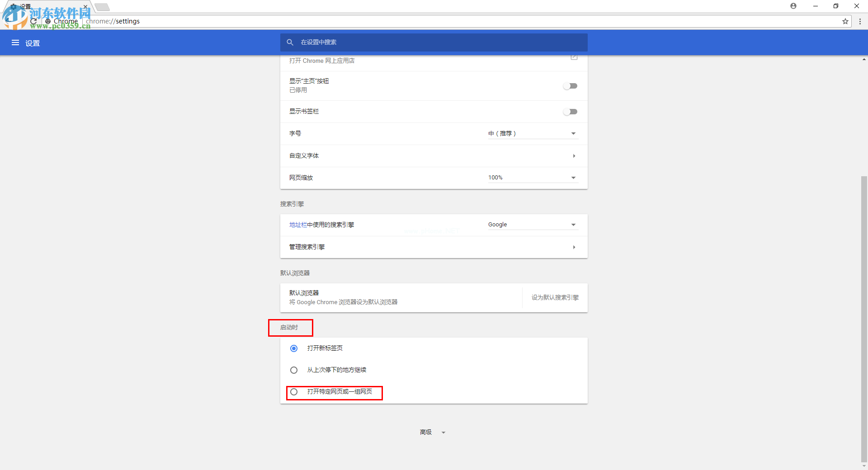The image size is (868, 470).
Task: Enable the 显示"主页"按钮 toggle
Action: pos(571,86)
